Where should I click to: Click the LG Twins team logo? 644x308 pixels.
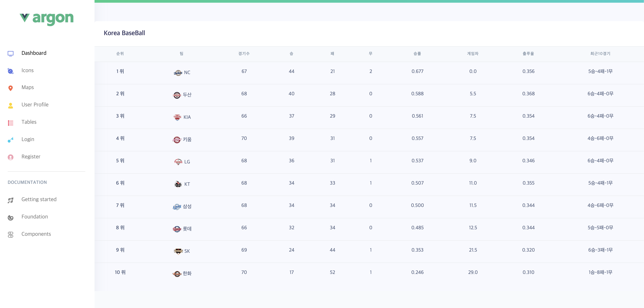click(178, 162)
